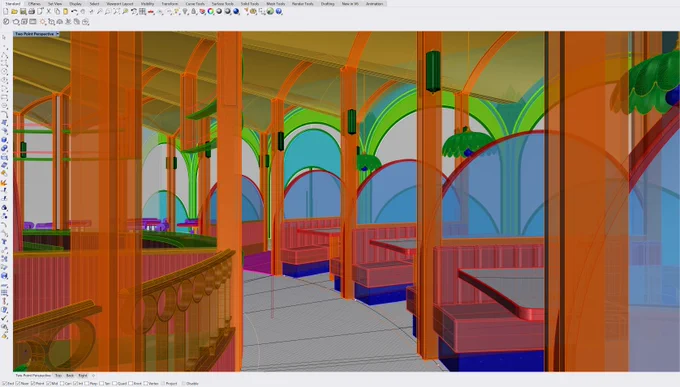680x387 pixels.
Task: Switch to the Standard toolbar tab
Action: click(13, 4)
